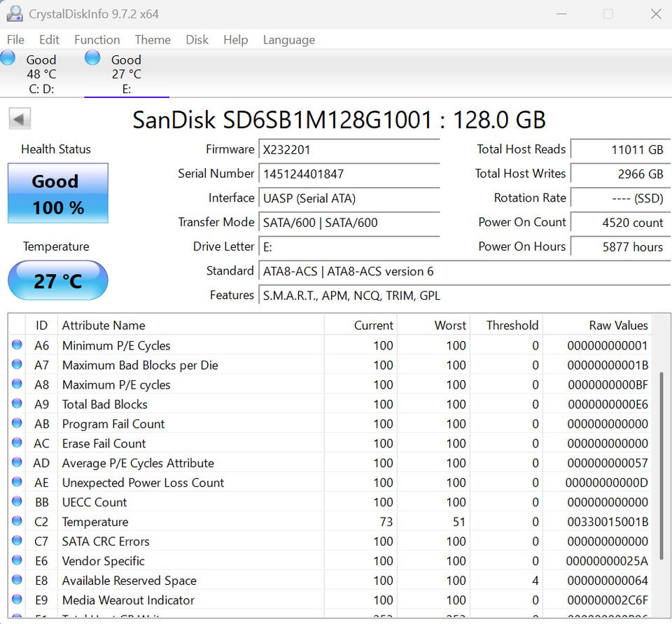Viewport: 672px width, 624px height.
Task: Click the Threshold column header
Action: [507, 325]
